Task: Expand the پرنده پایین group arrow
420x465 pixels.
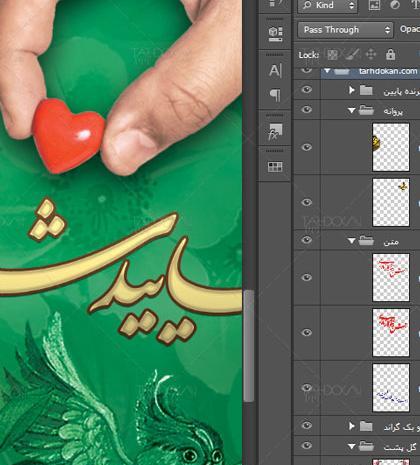Action: pyautogui.click(x=351, y=90)
